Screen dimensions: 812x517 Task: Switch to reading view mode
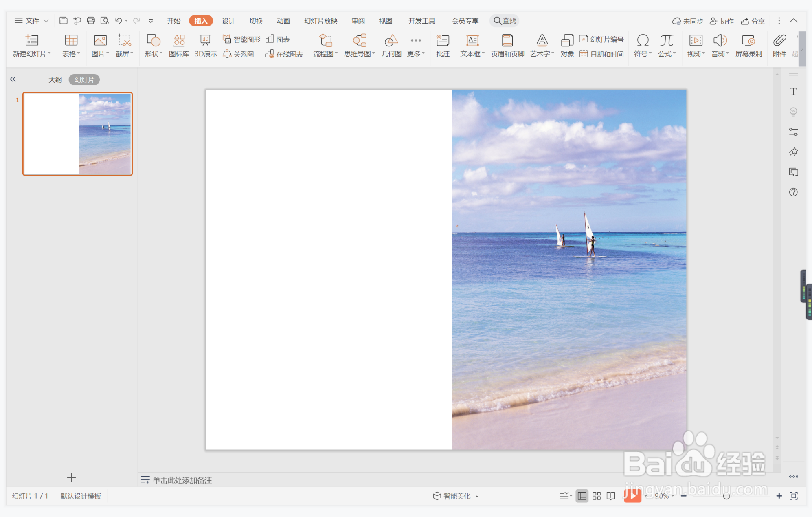(x=611, y=496)
